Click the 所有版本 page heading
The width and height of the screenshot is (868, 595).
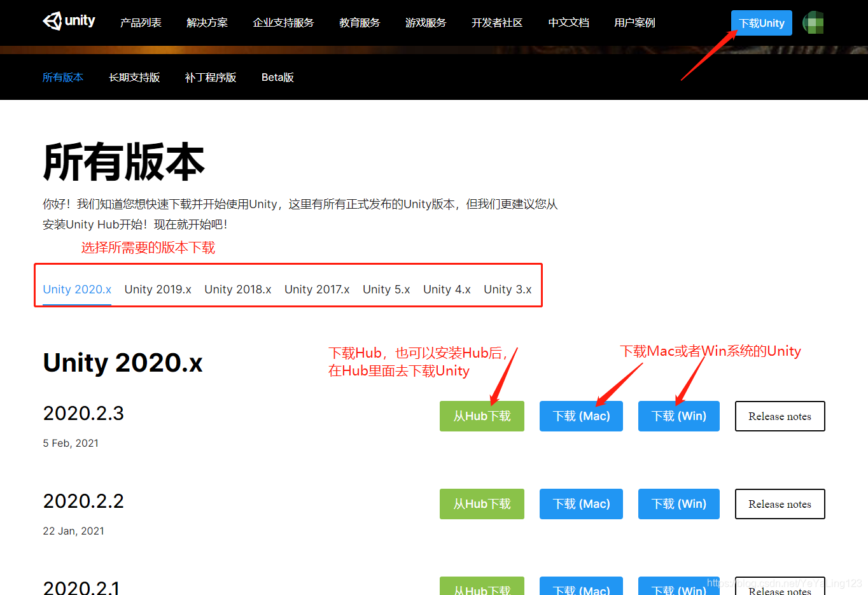click(x=123, y=162)
